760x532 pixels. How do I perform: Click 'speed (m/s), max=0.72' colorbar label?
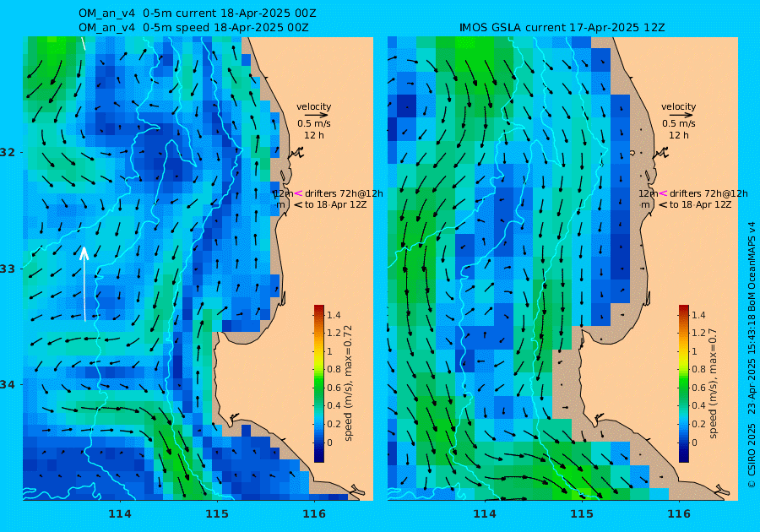348,383
